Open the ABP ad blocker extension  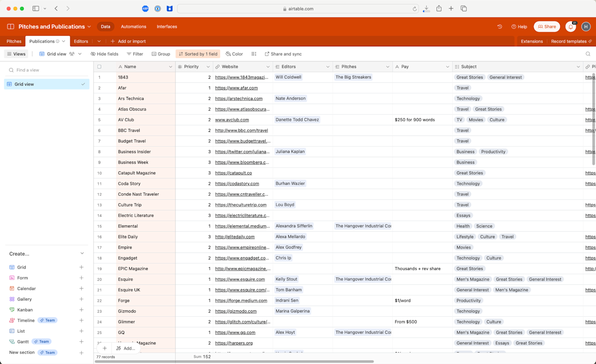pos(145,9)
